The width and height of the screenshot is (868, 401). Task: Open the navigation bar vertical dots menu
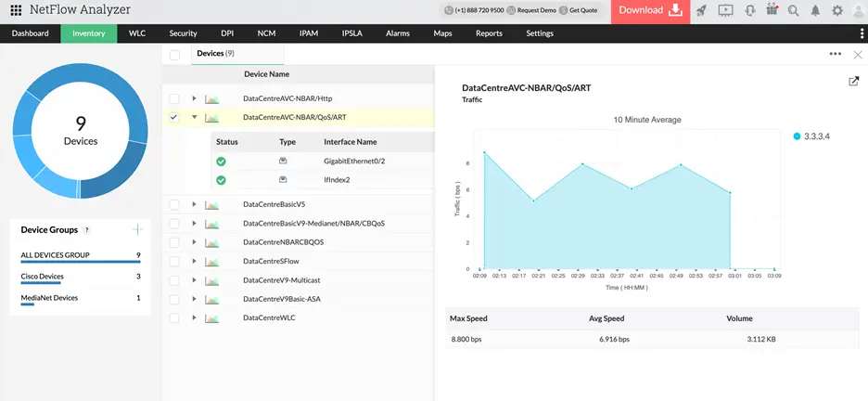coord(862,33)
